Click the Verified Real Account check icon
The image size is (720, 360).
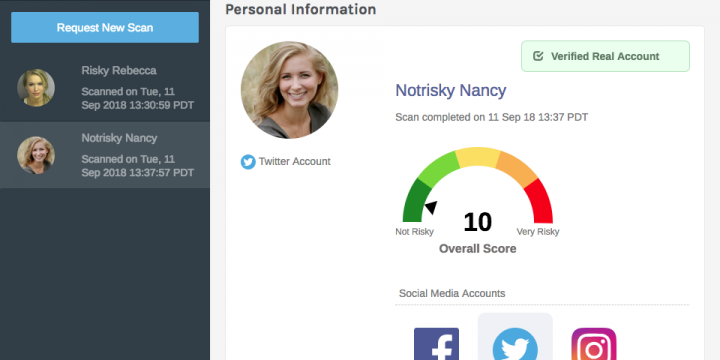(x=538, y=56)
